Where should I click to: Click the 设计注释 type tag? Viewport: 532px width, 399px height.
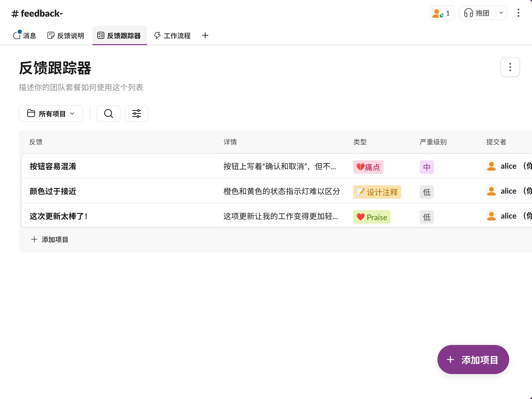pos(377,192)
